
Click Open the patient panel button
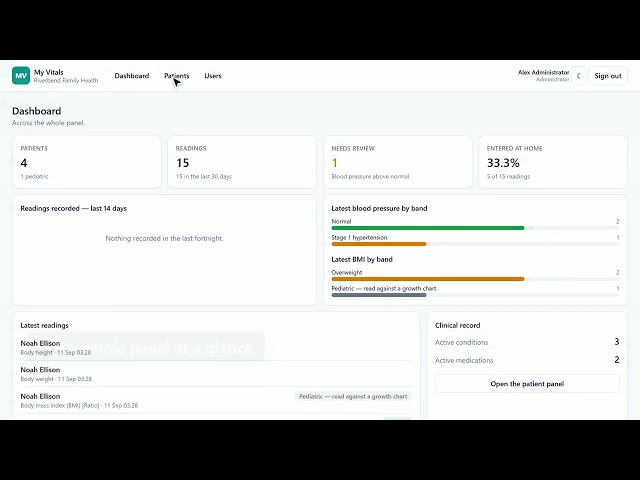pyautogui.click(x=527, y=384)
